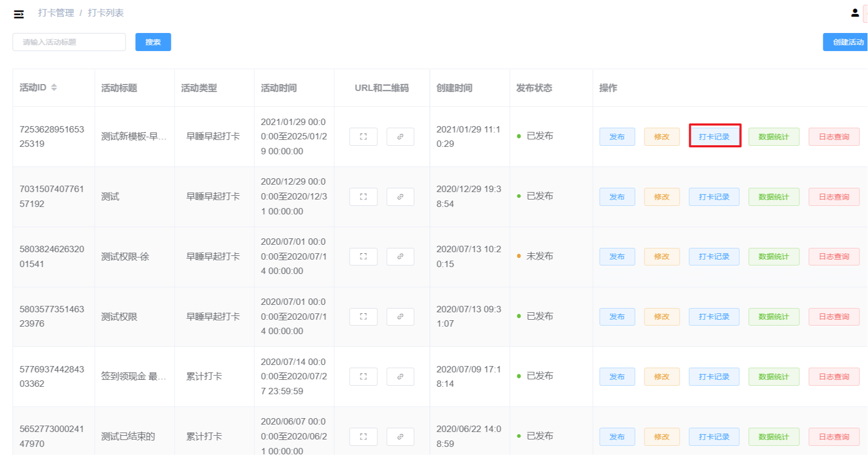This screenshot has width=868, height=457.
Task: Click 修改 on the 测试 activity row
Action: [x=662, y=197]
